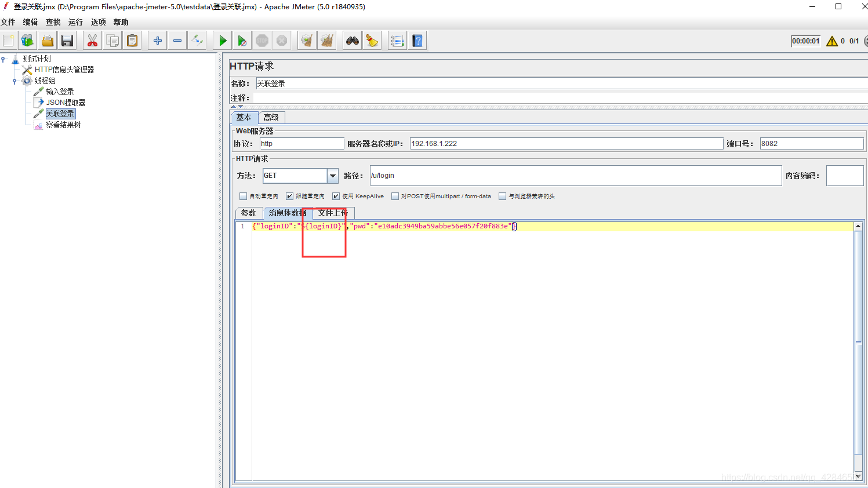Select the JSON提取器 tree node

click(66, 103)
